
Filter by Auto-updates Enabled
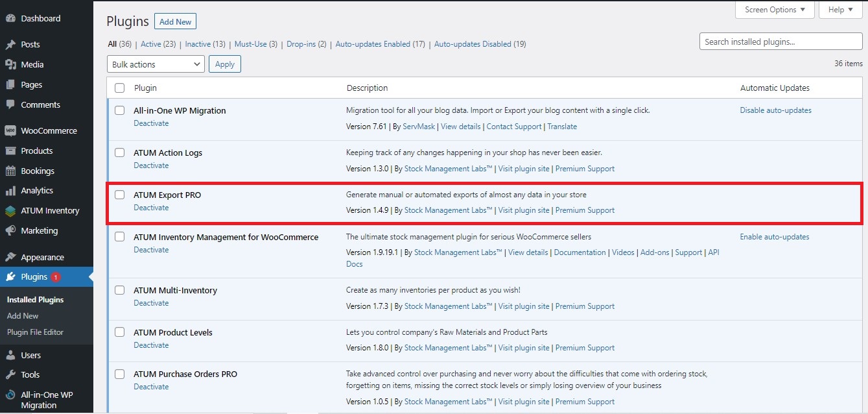[x=373, y=44]
